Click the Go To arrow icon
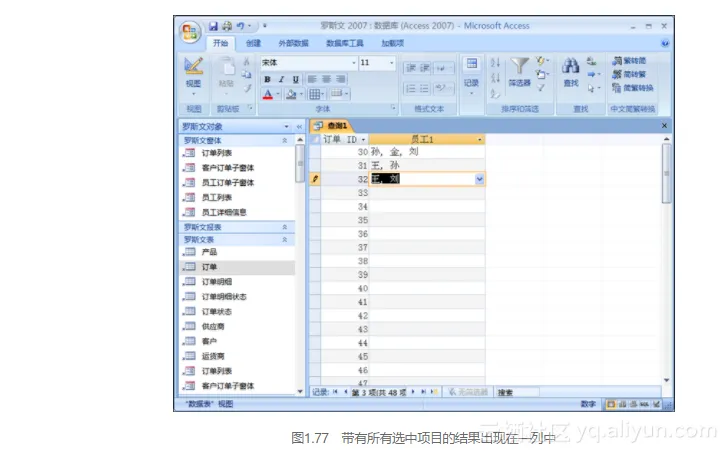The image size is (728, 454). pyautogui.click(x=592, y=74)
